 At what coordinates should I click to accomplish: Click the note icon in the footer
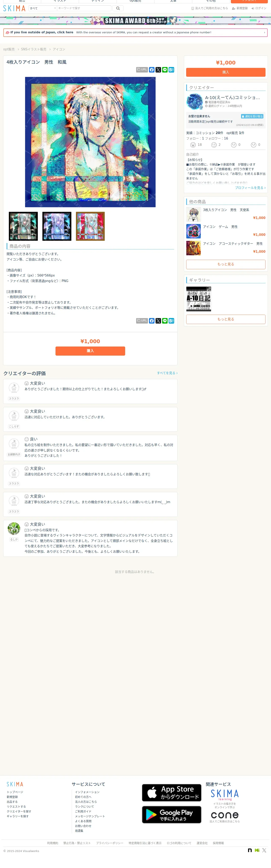click(x=250, y=851)
